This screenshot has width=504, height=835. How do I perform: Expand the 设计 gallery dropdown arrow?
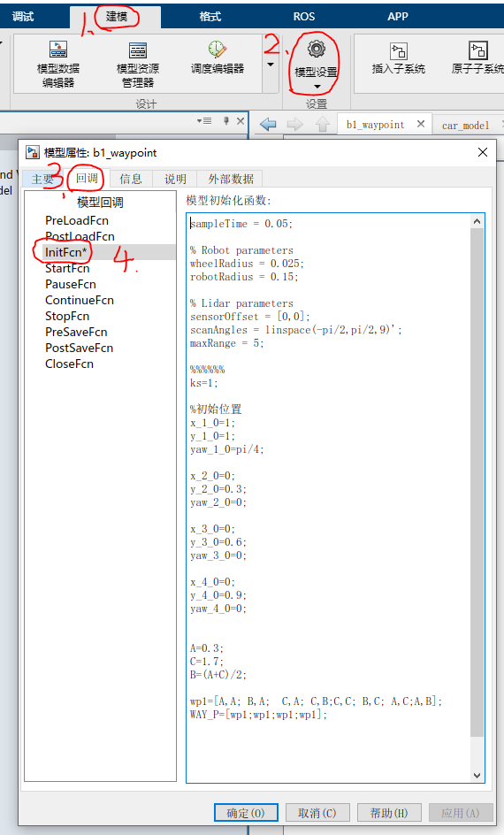click(271, 65)
